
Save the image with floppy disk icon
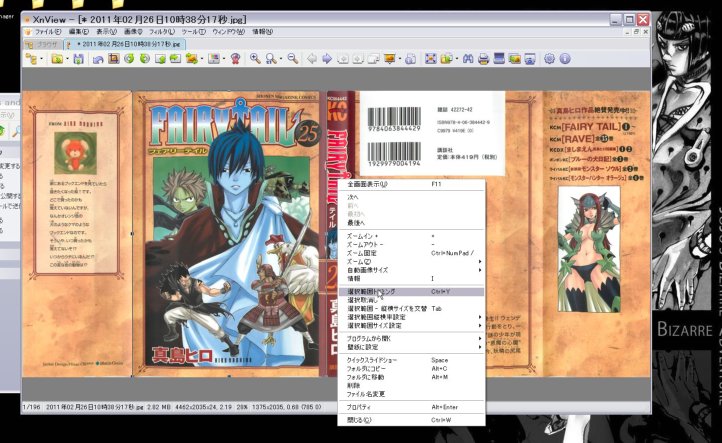78,58
